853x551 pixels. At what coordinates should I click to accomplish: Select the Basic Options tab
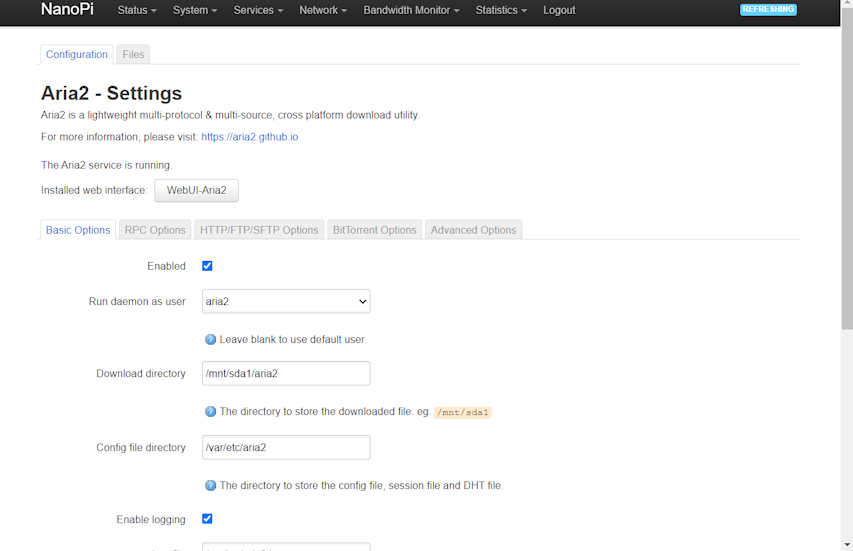click(x=78, y=230)
